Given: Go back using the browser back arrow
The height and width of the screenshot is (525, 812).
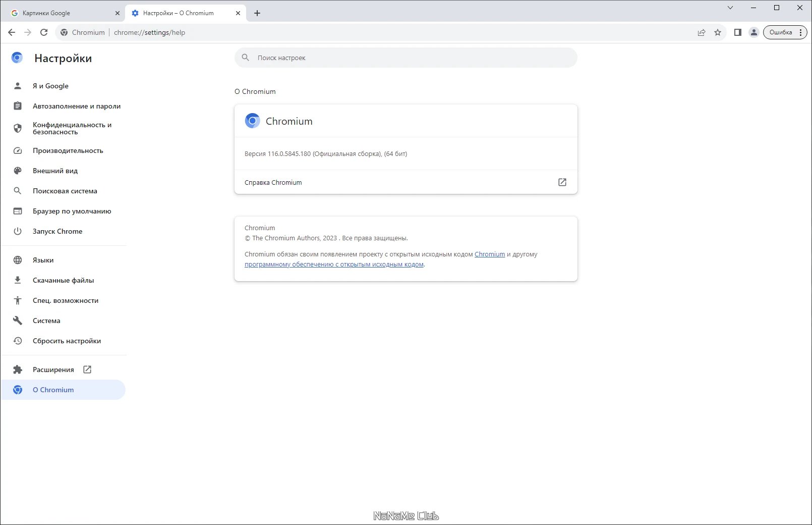Looking at the screenshot, I should pyautogui.click(x=12, y=32).
